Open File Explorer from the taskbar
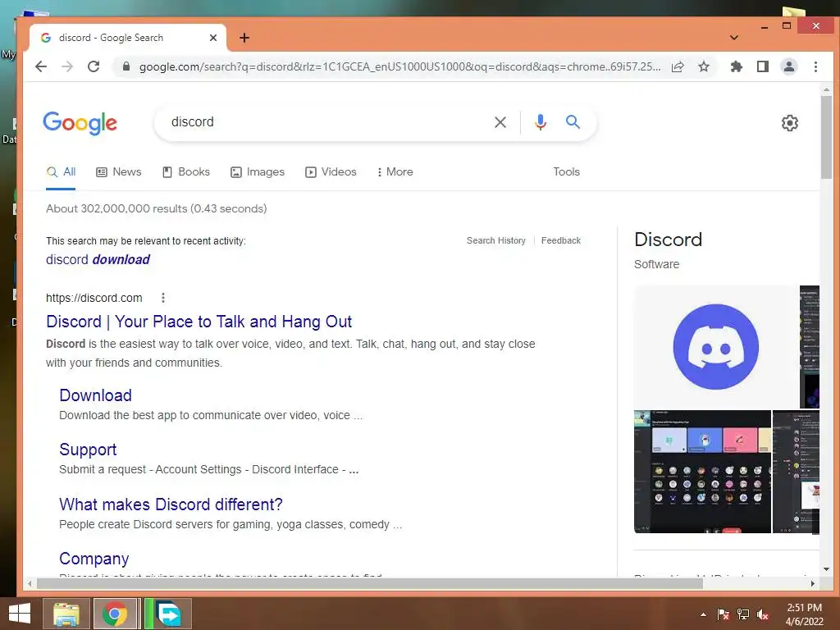 66,614
